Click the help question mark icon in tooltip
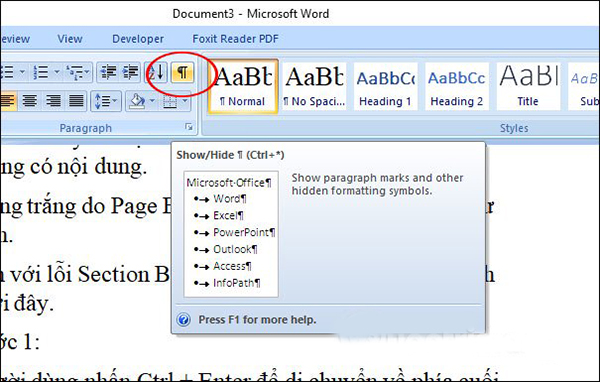Screen dimensions: 600x382 (184, 319)
